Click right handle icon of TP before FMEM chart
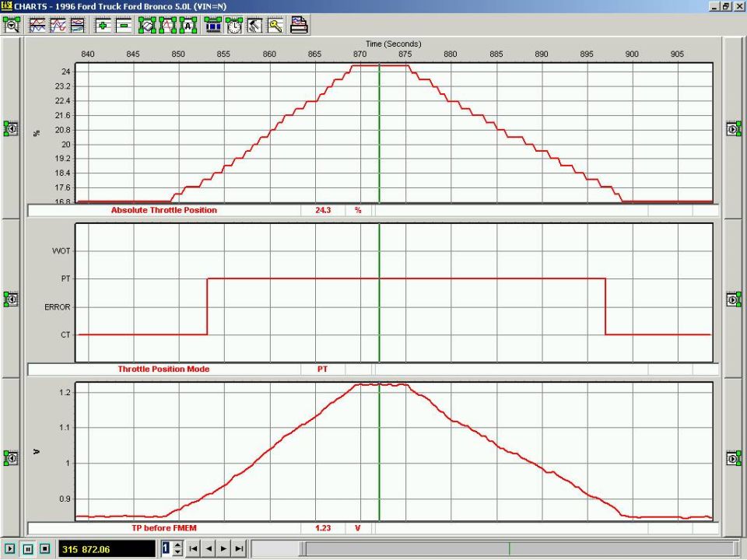 734,458
